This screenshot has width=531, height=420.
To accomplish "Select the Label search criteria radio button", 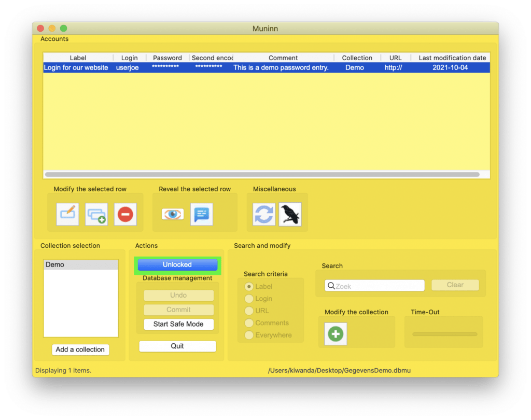I will click(249, 287).
